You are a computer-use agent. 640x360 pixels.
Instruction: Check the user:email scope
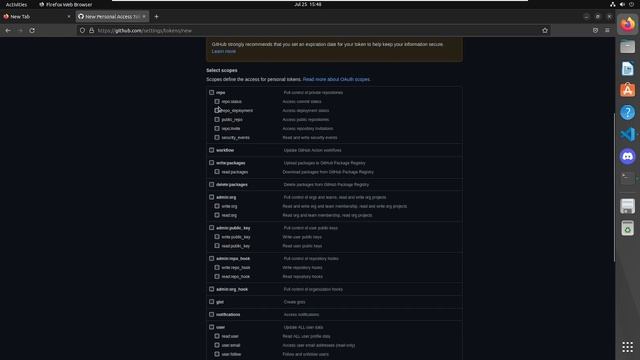[x=217, y=345]
